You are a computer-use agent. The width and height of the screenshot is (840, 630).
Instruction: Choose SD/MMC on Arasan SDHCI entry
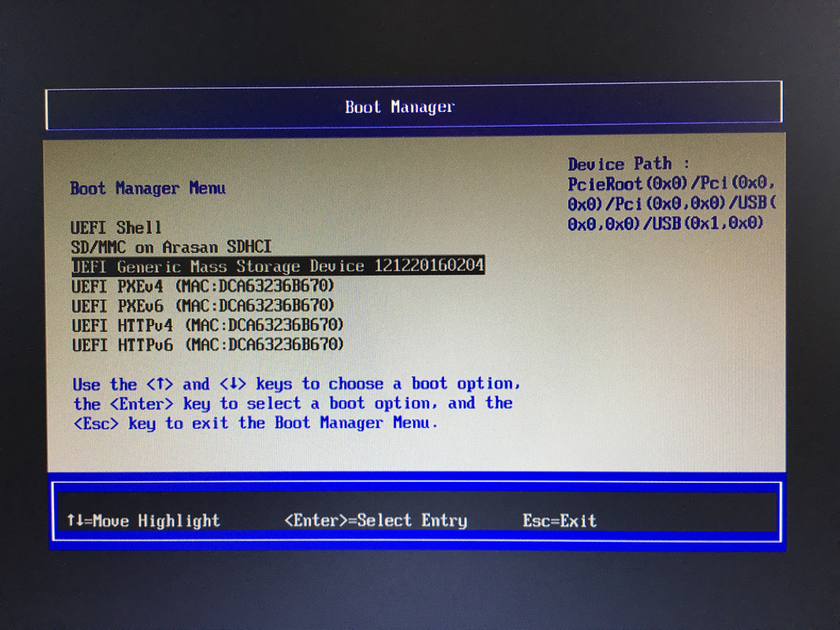pos(172,247)
